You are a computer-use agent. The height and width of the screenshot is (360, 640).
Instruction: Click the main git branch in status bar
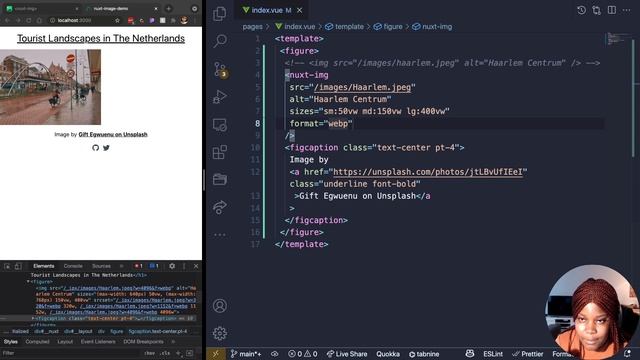pos(246,354)
